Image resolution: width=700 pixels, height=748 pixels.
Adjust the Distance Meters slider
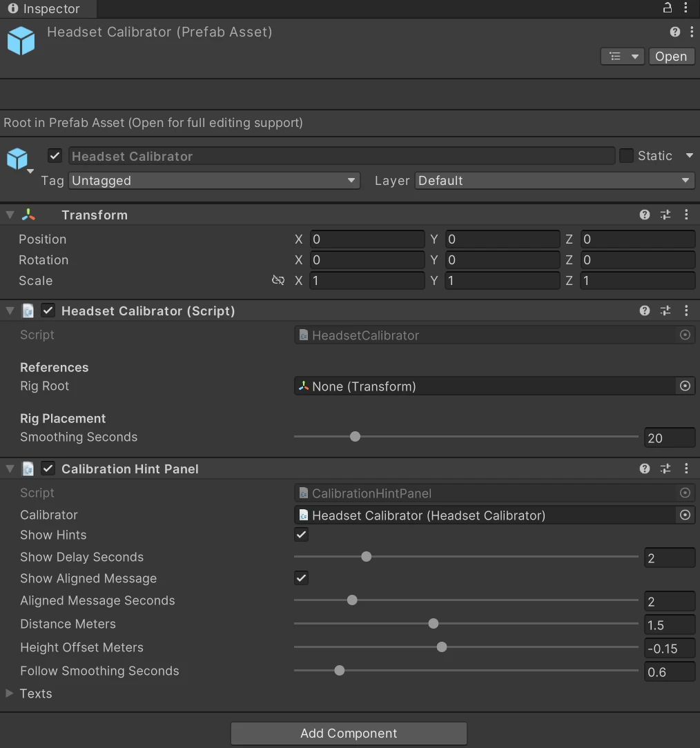(466, 624)
